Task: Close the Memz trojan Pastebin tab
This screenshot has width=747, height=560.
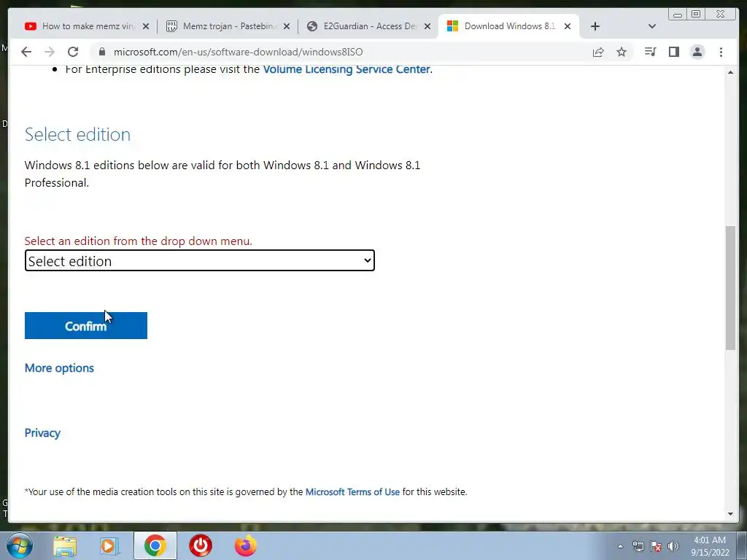Action: tap(286, 26)
